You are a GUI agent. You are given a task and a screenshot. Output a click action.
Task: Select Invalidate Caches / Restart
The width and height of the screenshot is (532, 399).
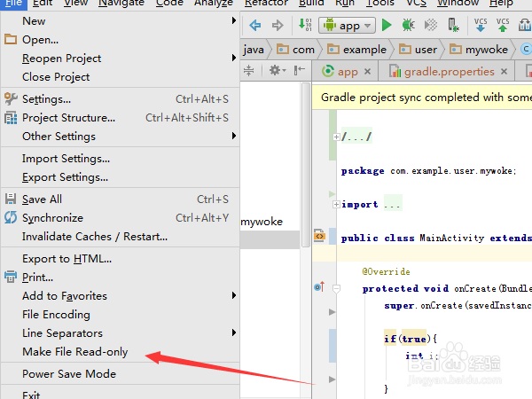[120, 237]
